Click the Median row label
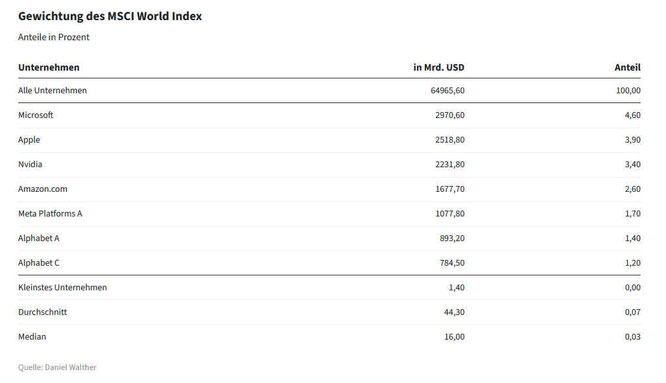666x383 pixels. [x=32, y=337]
